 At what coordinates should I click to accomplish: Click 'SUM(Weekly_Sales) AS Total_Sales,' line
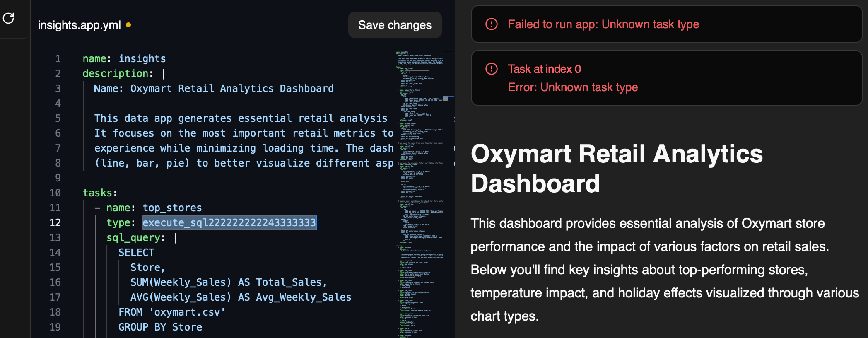click(229, 282)
